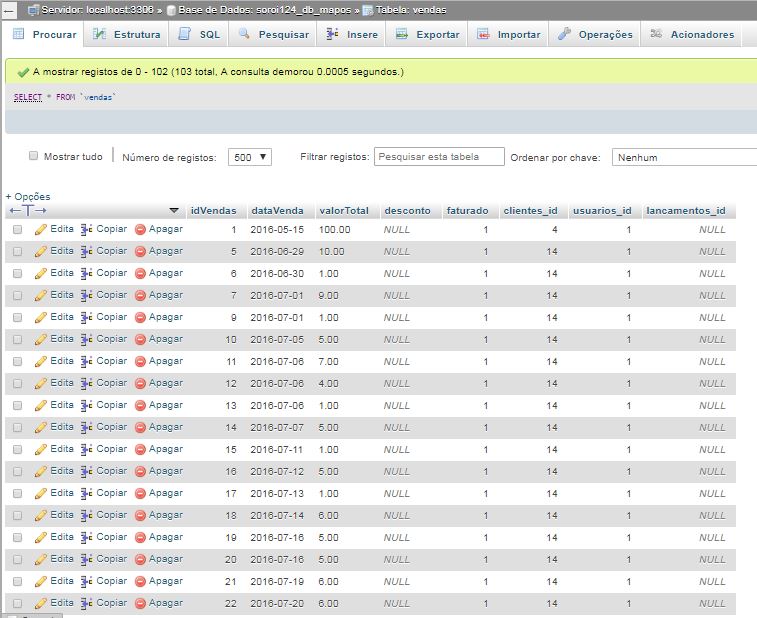Screen dimensions: 757x618
Task: Open the Exportar tab
Action: pyautogui.click(x=427, y=34)
